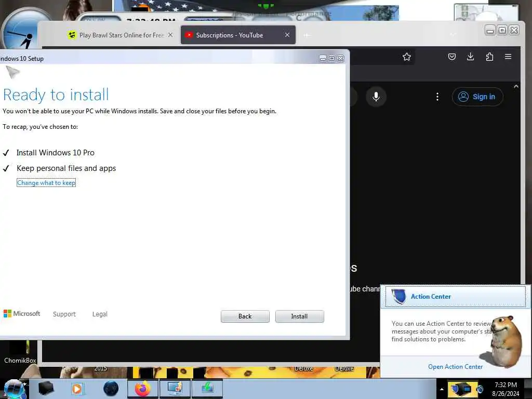Screen dimensions: 532x399
Task: Open the dark globe icon on the taskbar
Action: [x=111, y=389]
